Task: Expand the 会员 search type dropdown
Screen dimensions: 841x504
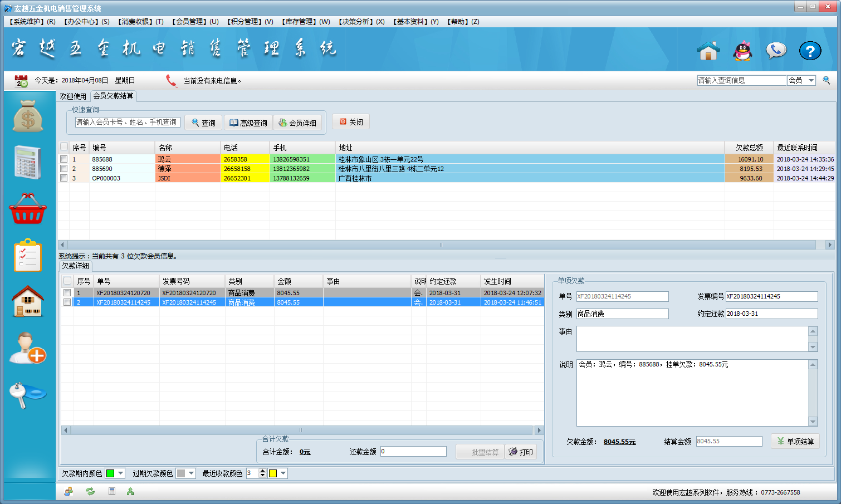Action: [x=811, y=80]
